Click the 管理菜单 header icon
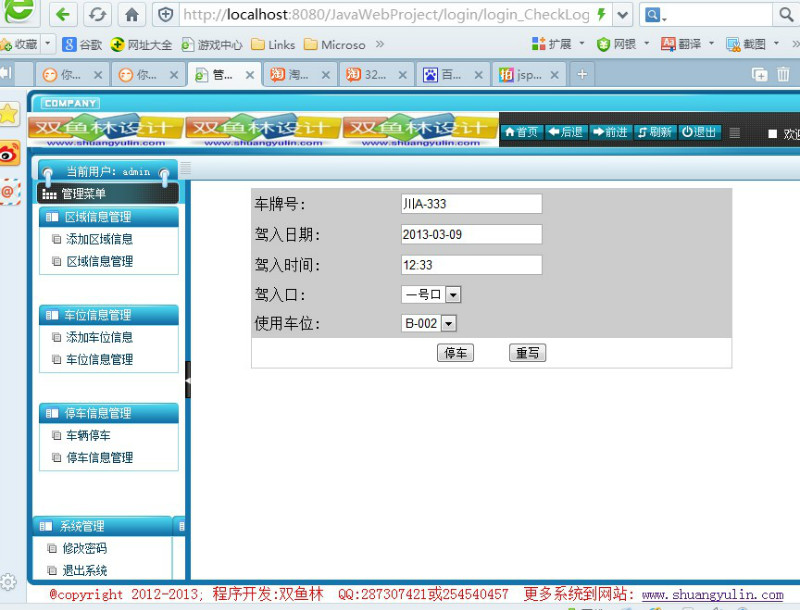This screenshot has height=610, width=800. tap(49, 194)
